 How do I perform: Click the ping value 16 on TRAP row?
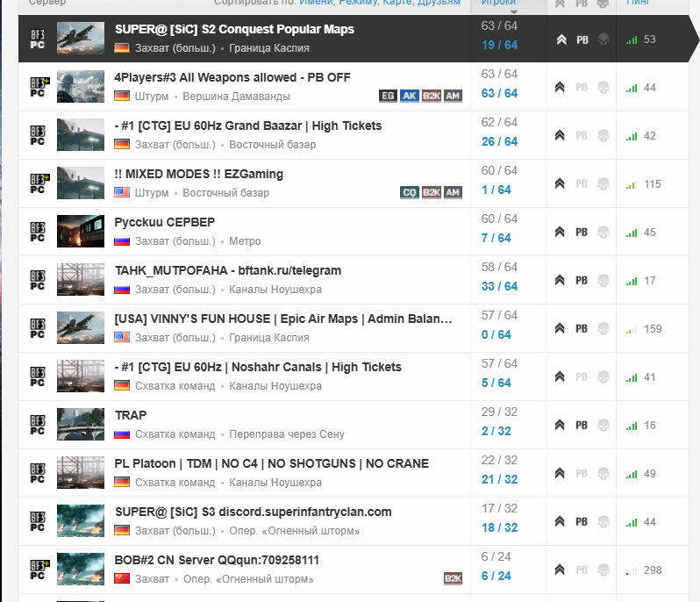point(649,425)
